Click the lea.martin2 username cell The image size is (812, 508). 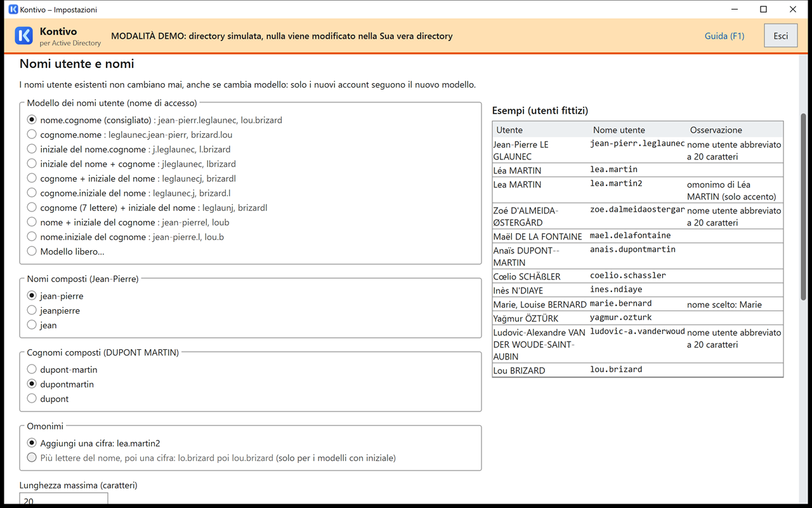pos(638,191)
